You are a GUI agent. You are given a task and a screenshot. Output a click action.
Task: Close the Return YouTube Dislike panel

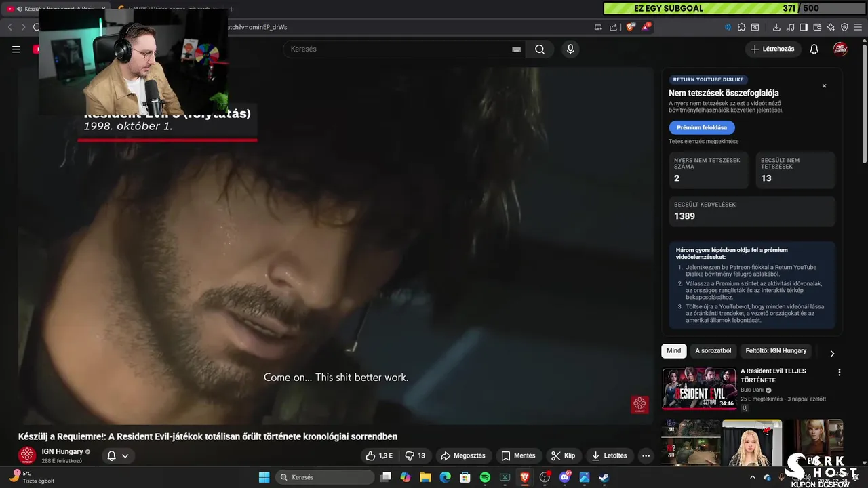coord(825,86)
